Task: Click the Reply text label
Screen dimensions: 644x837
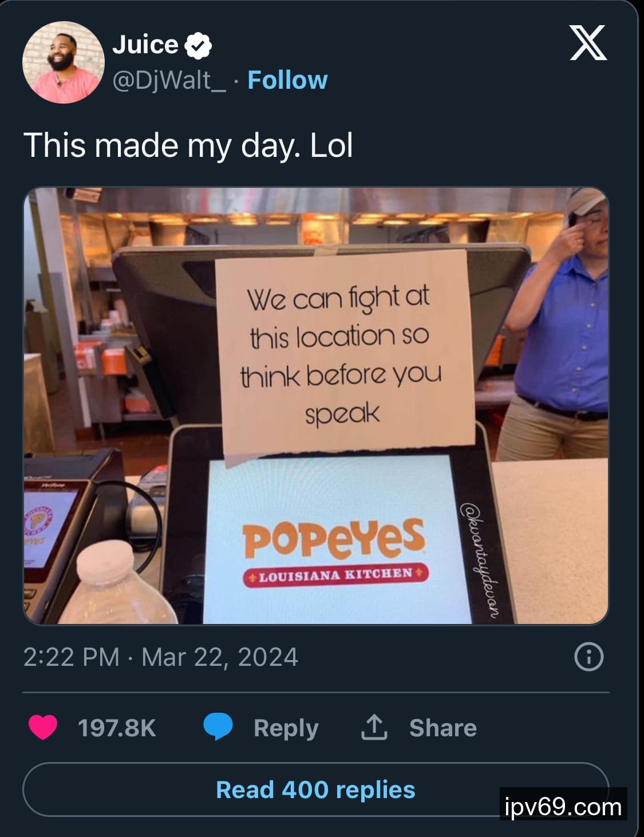Action: coord(286,728)
